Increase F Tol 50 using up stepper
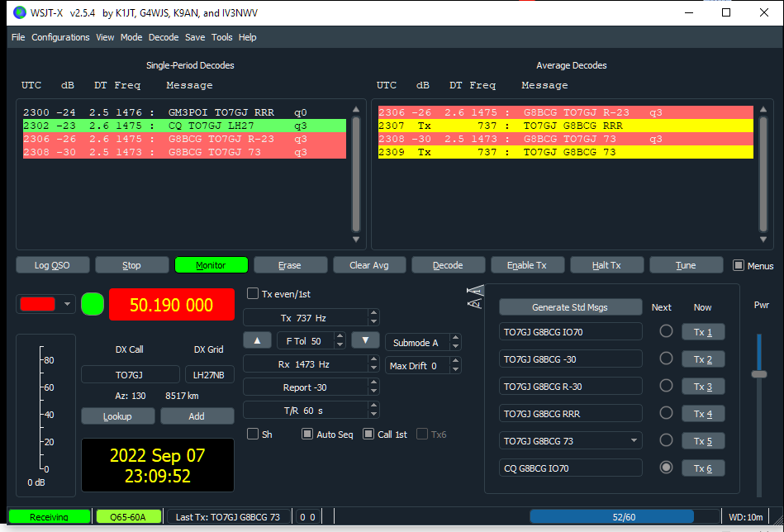The image size is (784, 532). tap(340, 336)
